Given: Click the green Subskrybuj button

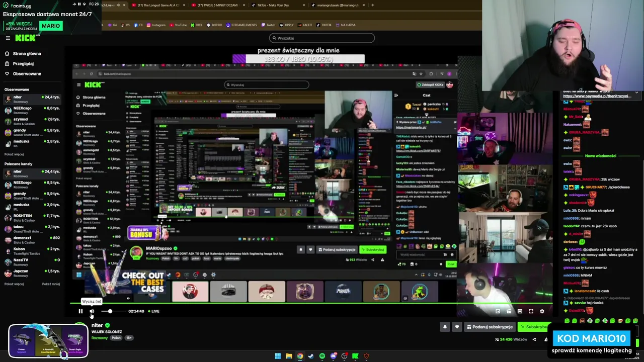Looking at the screenshot, I should pos(534,327).
